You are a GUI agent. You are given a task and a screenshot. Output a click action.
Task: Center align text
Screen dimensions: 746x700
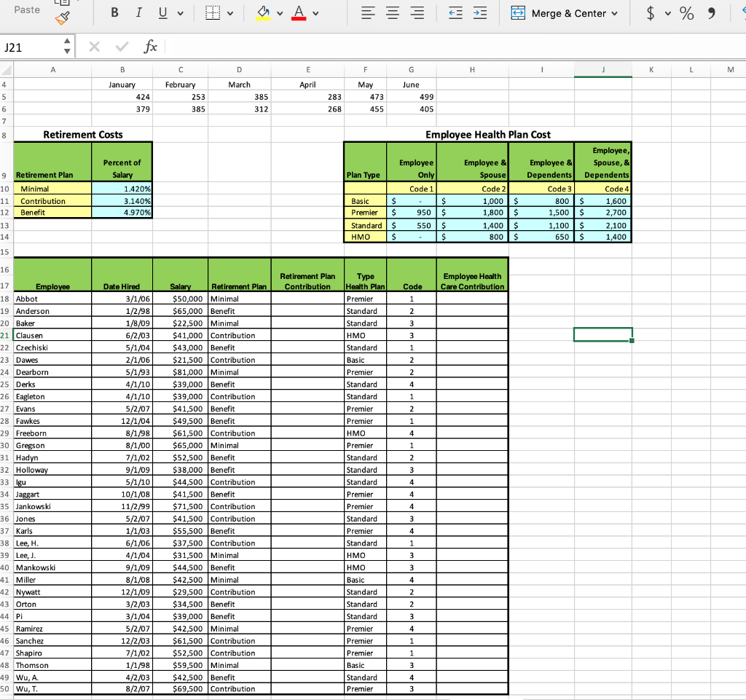(393, 13)
